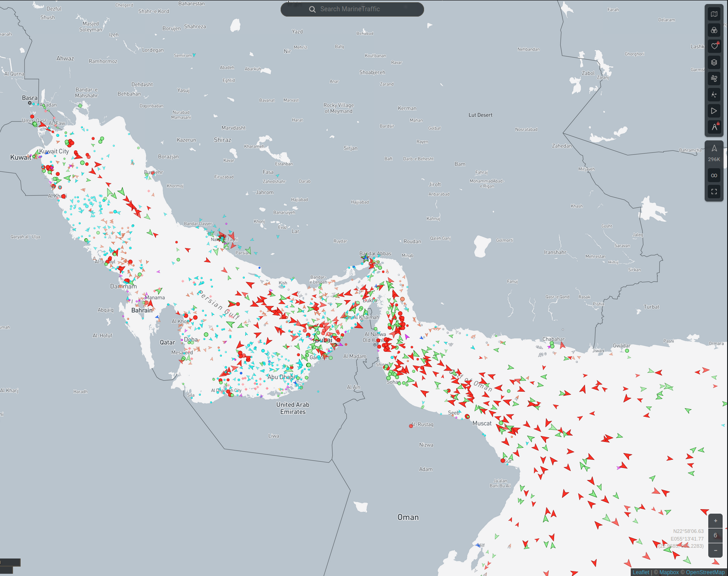Click the United Arab Emirates label
Image resolution: width=728 pixels, height=576 pixels.
coord(293,408)
